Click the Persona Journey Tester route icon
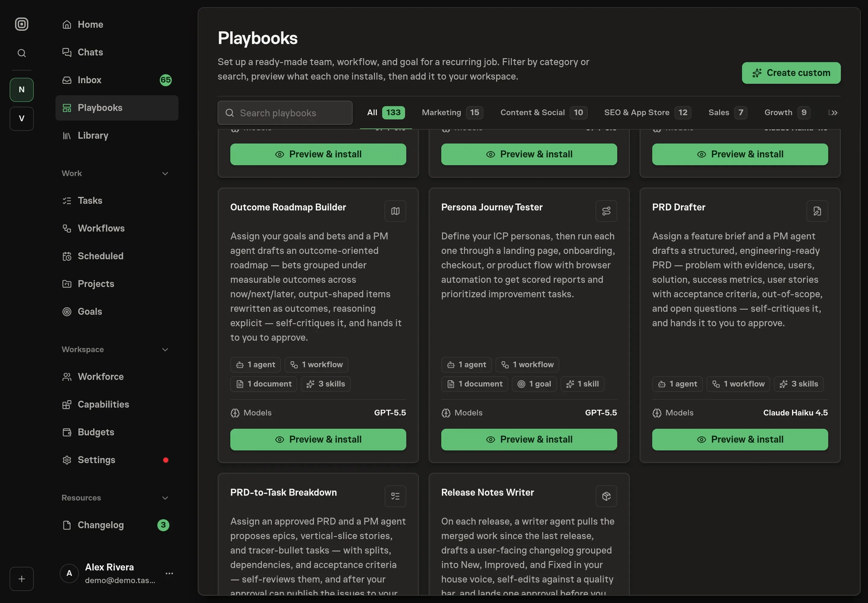Screen dimensions: 868x603 (x=606, y=211)
